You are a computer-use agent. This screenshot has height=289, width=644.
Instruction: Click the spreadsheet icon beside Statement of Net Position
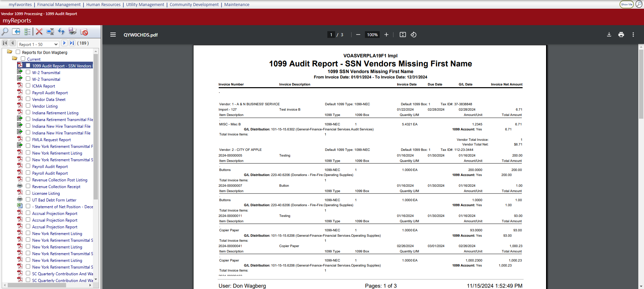[20, 206]
